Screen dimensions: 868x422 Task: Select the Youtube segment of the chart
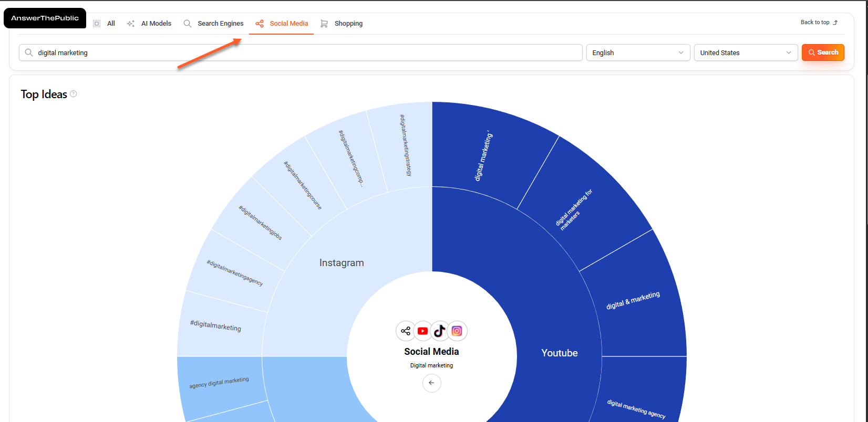tap(560, 353)
